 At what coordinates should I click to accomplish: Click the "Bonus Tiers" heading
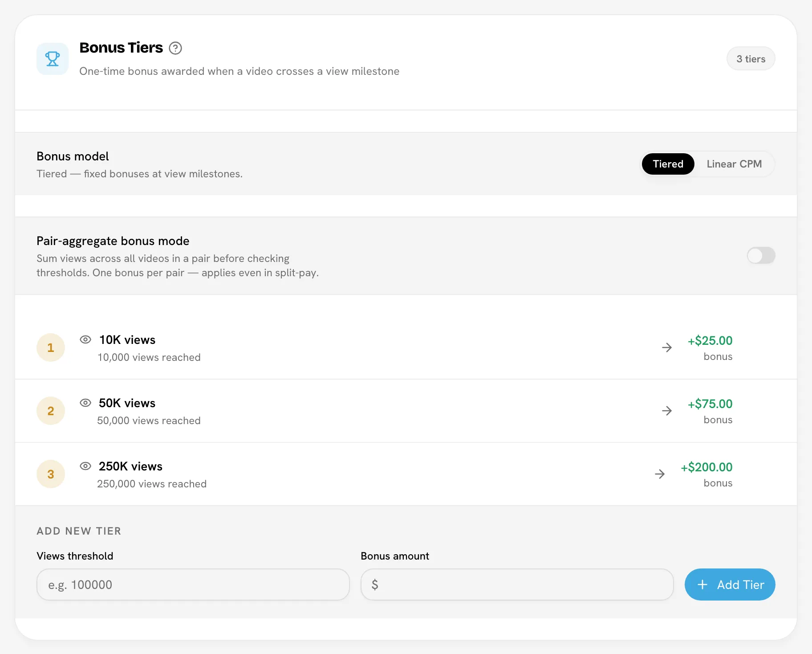pyautogui.click(x=121, y=48)
